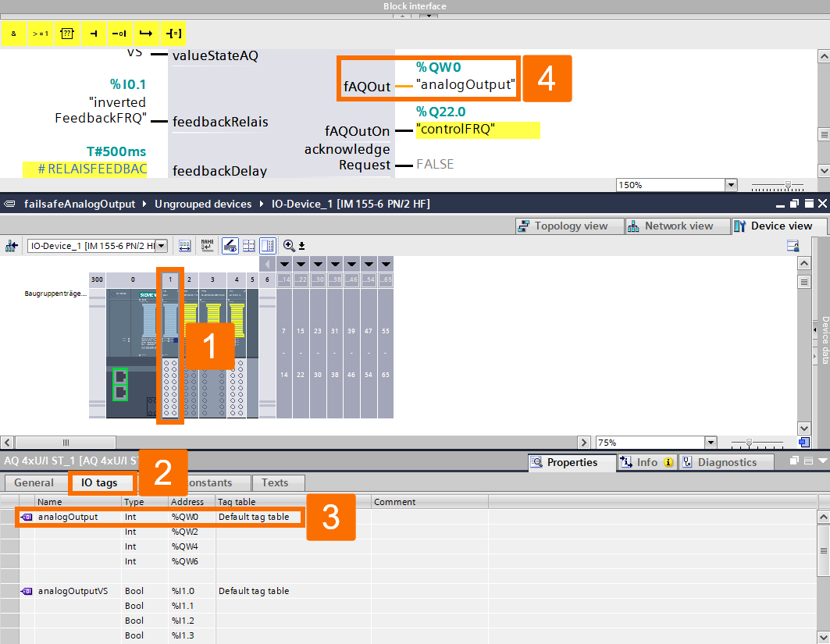Image resolution: width=830 pixels, height=644 pixels.
Task: Activate the zoom magnifier in device view
Action: [x=289, y=245]
